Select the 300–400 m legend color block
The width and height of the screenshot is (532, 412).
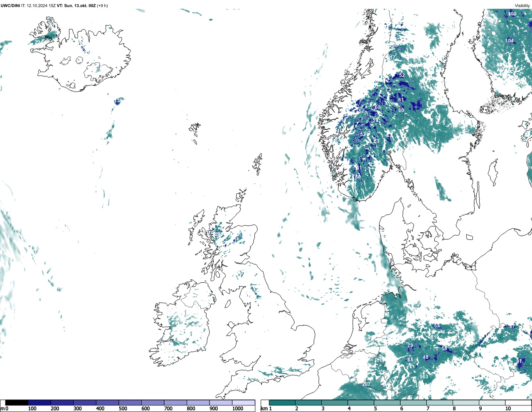point(85,402)
